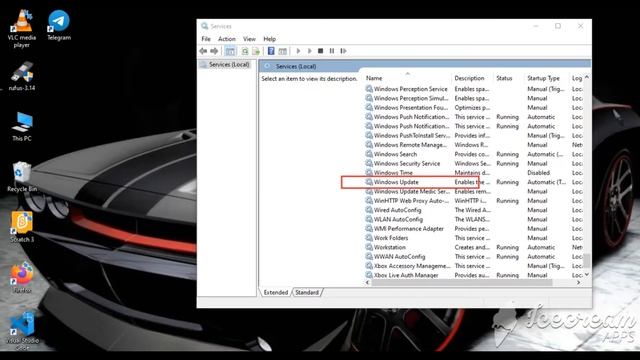
Task: Click the services list scroll-down arrow
Action: pyautogui.click(x=587, y=275)
